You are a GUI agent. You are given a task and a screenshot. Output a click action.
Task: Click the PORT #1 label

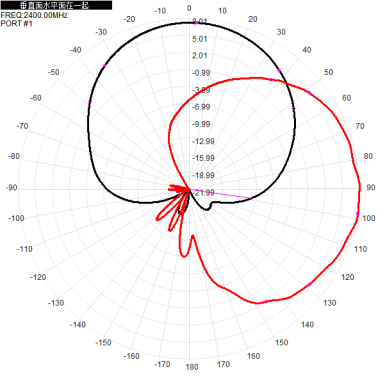coord(17,23)
